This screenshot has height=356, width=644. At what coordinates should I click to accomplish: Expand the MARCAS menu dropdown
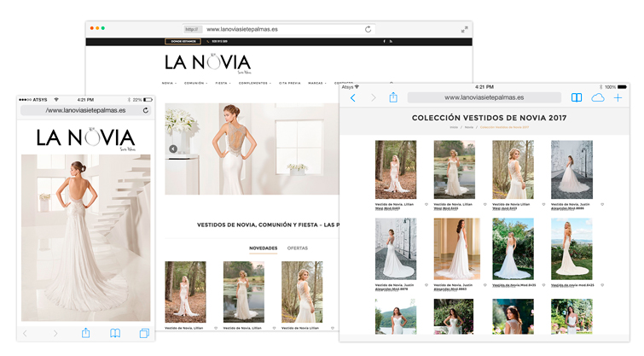pyautogui.click(x=317, y=83)
